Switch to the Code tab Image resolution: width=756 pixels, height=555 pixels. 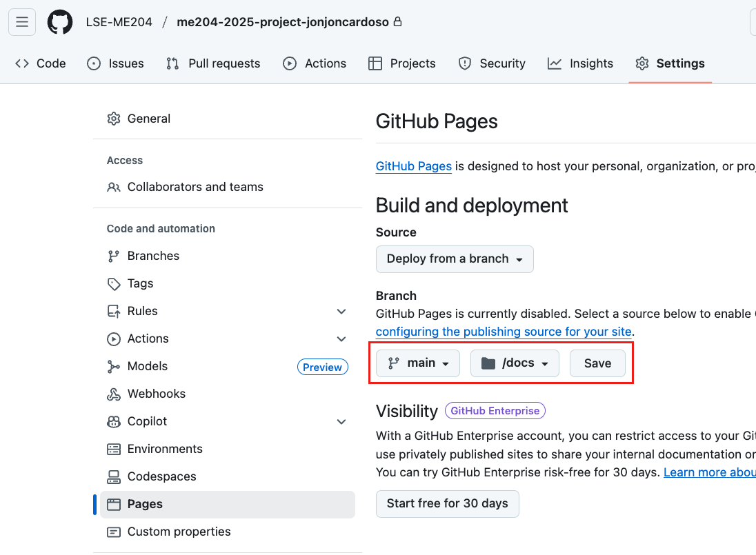click(x=41, y=63)
